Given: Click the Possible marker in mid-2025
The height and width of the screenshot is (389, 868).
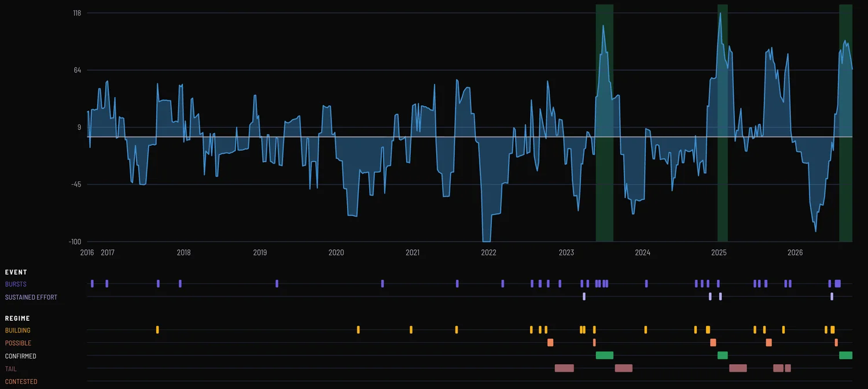Looking at the screenshot, I should (x=768, y=343).
